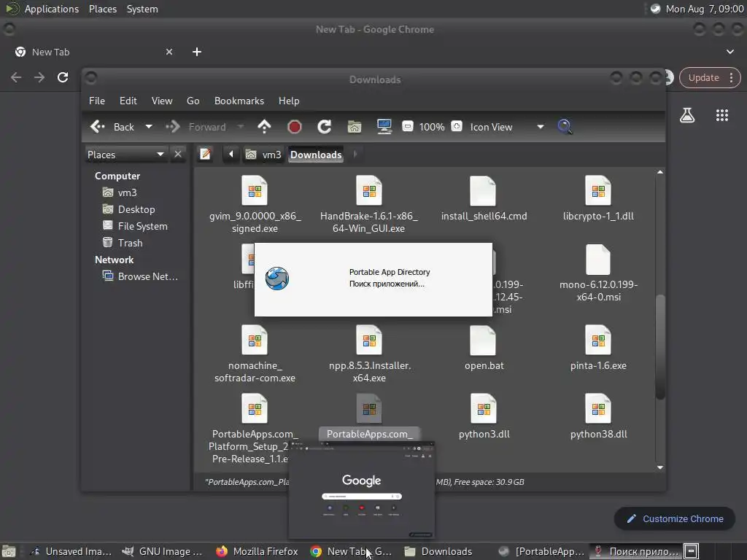The image size is (747, 560).
Task: Click Chrome reload page button
Action: point(63,77)
